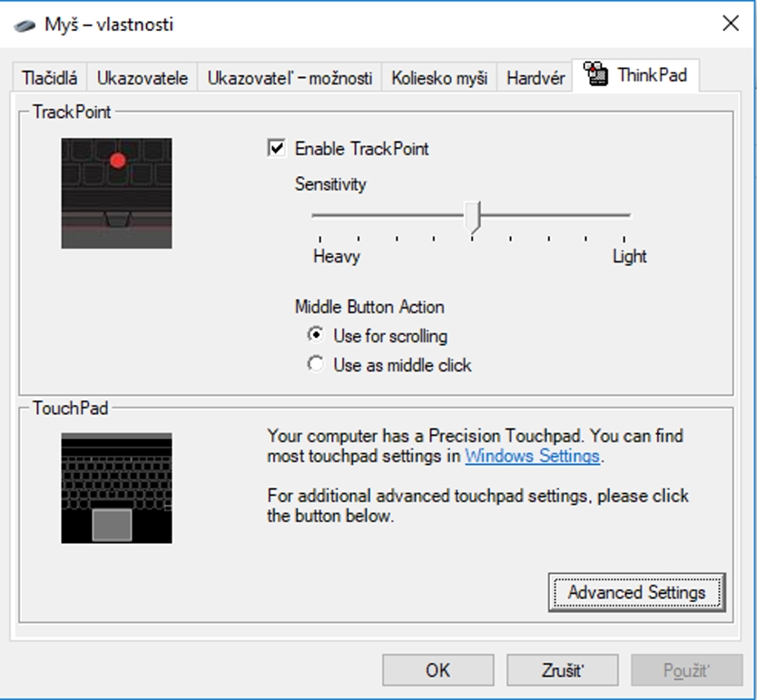Toggle the Enable TrackPoint checkbox
This screenshot has width=757, height=700.
276,148
